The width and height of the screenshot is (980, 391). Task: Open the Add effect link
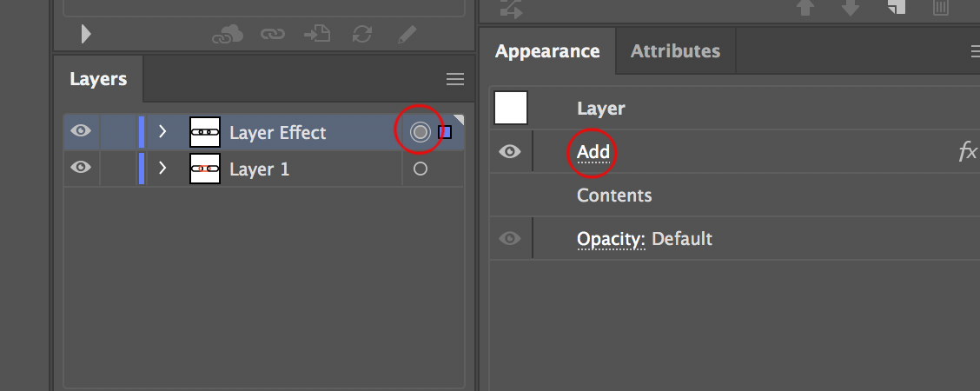coord(593,152)
